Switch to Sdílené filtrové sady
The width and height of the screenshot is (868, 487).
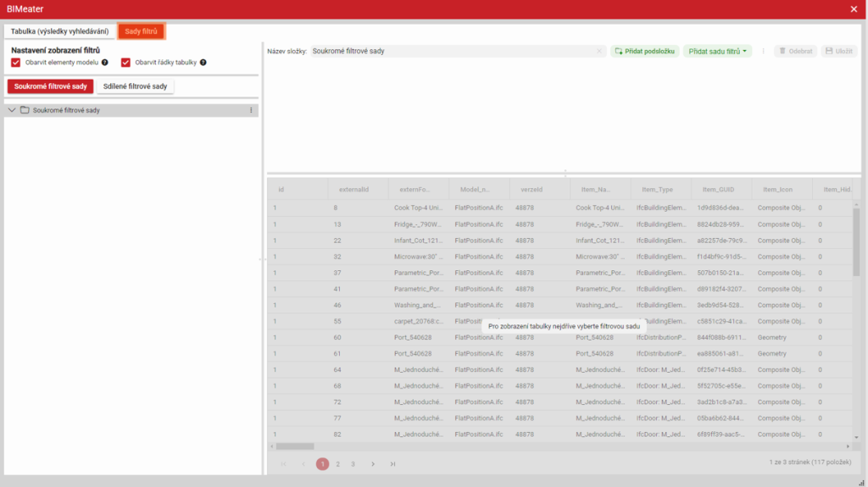pyautogui.click(x=136, y=86)
